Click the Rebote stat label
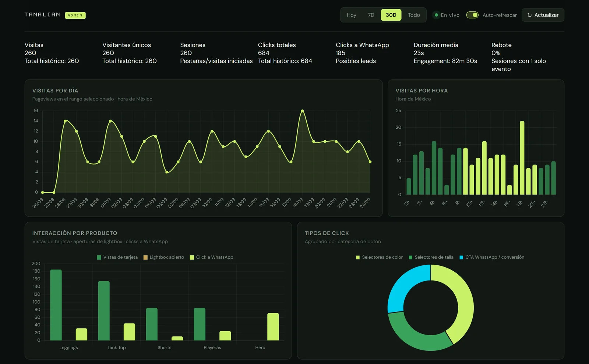589x364 pixels. pyautogui.click(x=501, y=45)
